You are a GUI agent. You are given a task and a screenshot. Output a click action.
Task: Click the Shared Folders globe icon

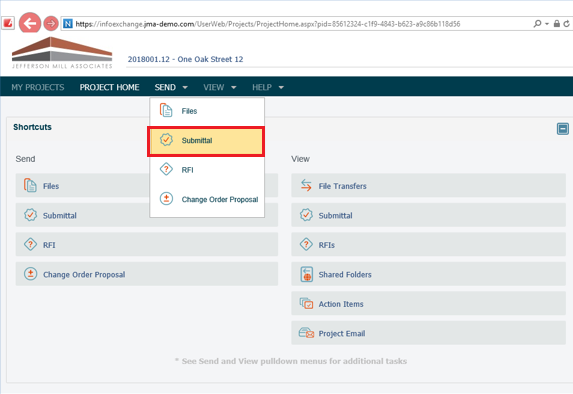pyautogui.click(x=307, y=274)
